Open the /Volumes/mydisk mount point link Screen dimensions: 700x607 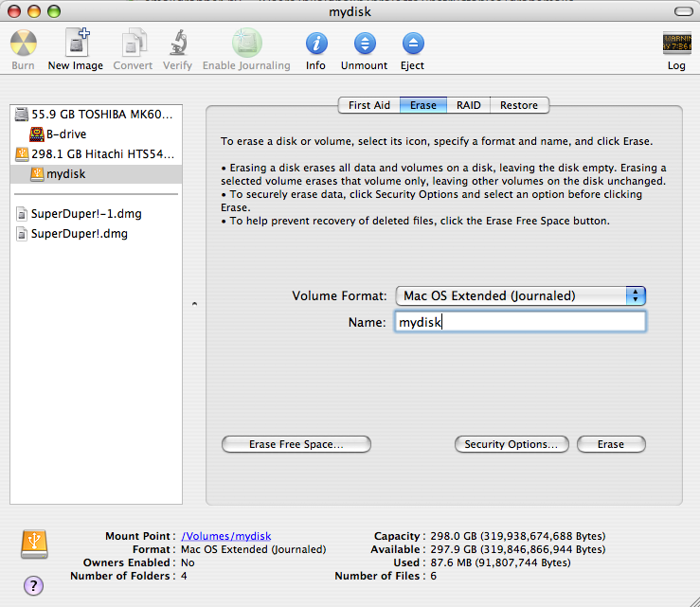(x=225, y=536)
